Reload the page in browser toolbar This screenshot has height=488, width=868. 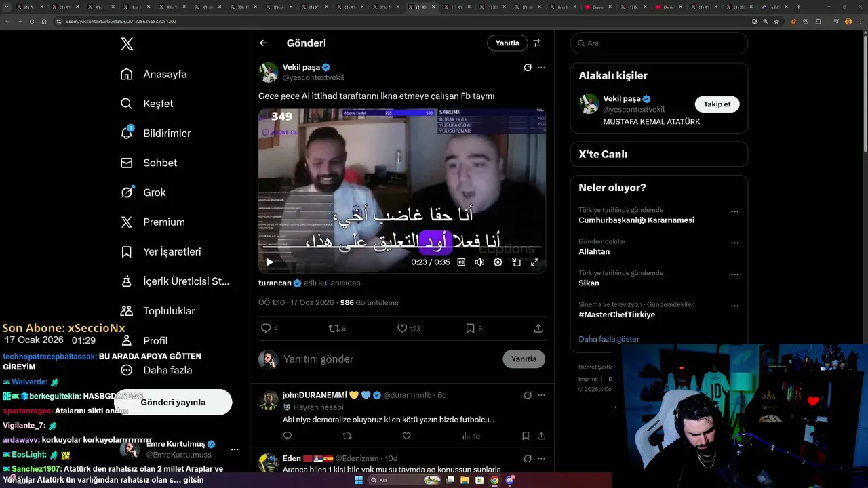click(x=31, y=22)
